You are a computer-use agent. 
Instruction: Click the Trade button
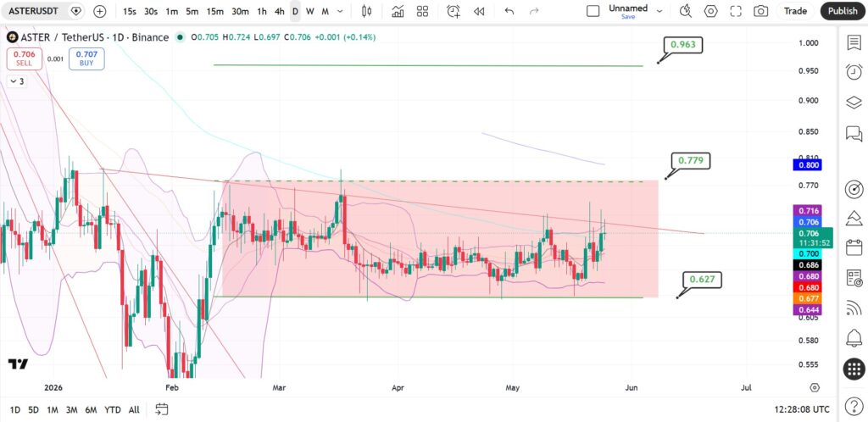pyautogui.click(x=795, y=11)
